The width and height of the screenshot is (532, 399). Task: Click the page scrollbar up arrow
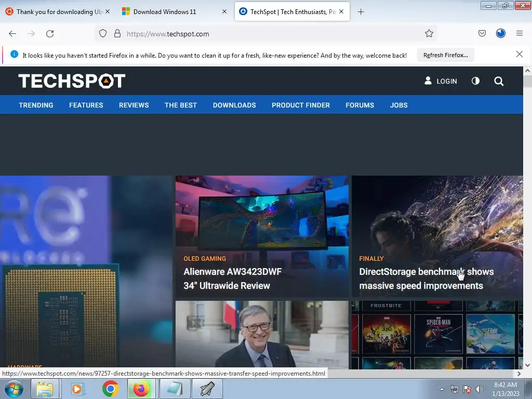pos(527,71)
